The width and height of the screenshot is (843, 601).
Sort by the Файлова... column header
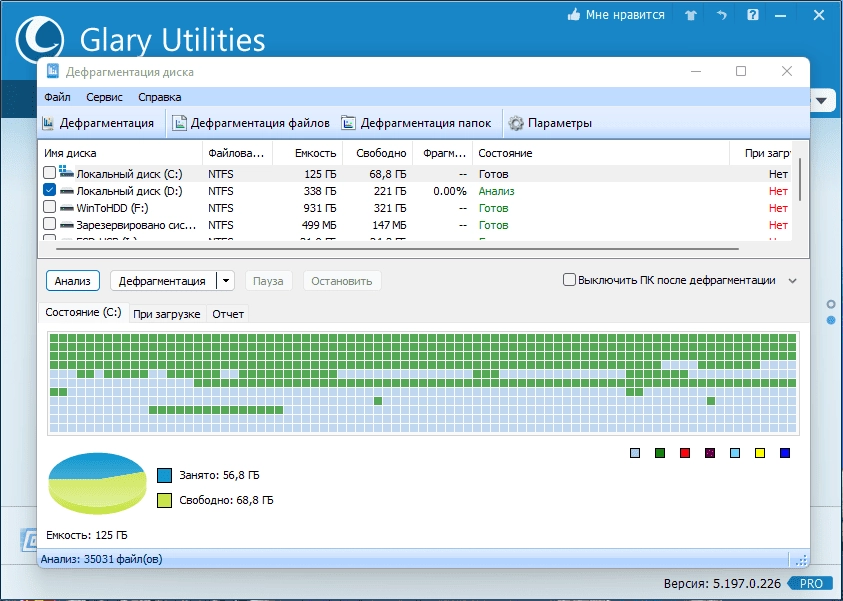(238, 153)
